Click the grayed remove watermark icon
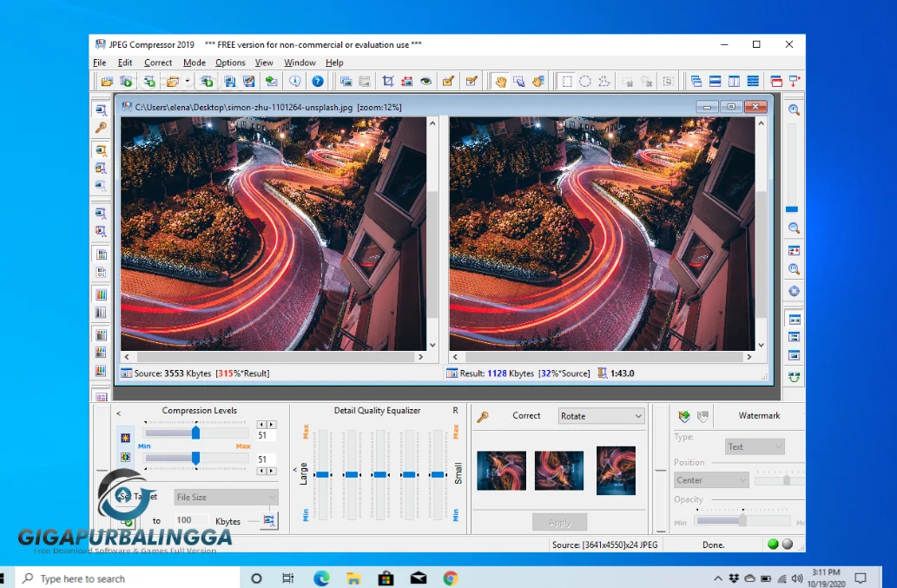 point(702,416)
